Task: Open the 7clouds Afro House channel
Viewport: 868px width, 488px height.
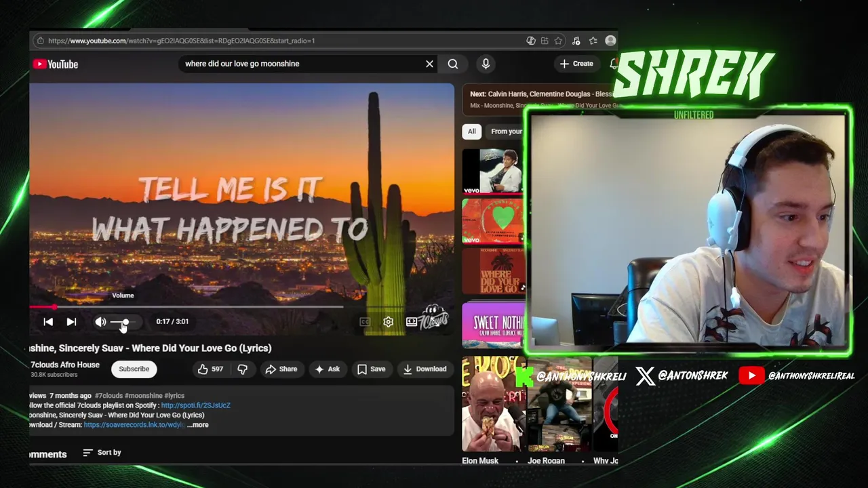Action: click(x=65, y=365)
